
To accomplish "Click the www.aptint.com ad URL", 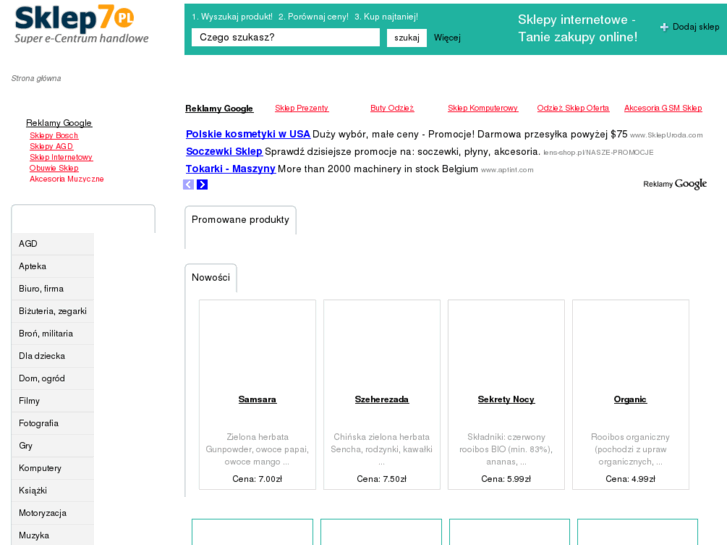I will coord(507,170).
